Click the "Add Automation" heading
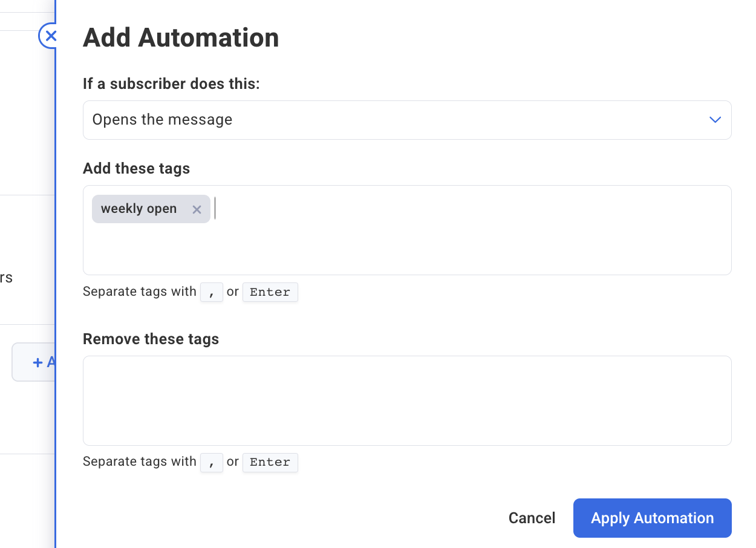 click(x=181, y=37)
